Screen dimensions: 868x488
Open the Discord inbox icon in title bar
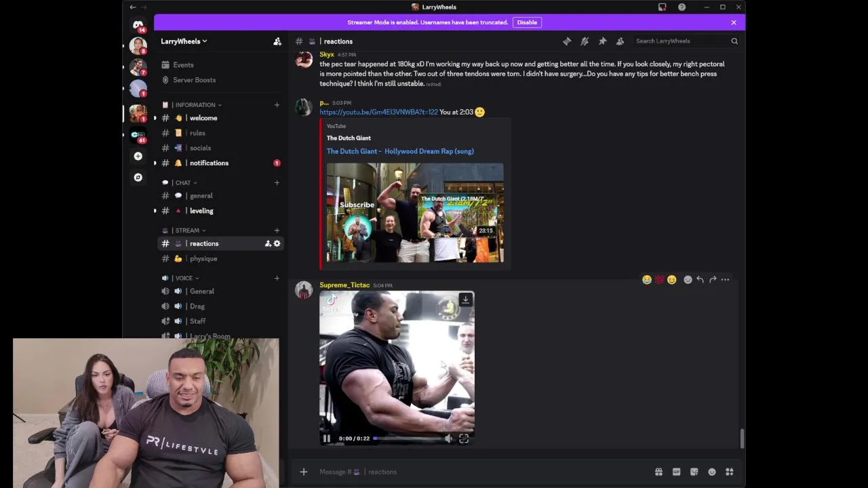point(663,7)
